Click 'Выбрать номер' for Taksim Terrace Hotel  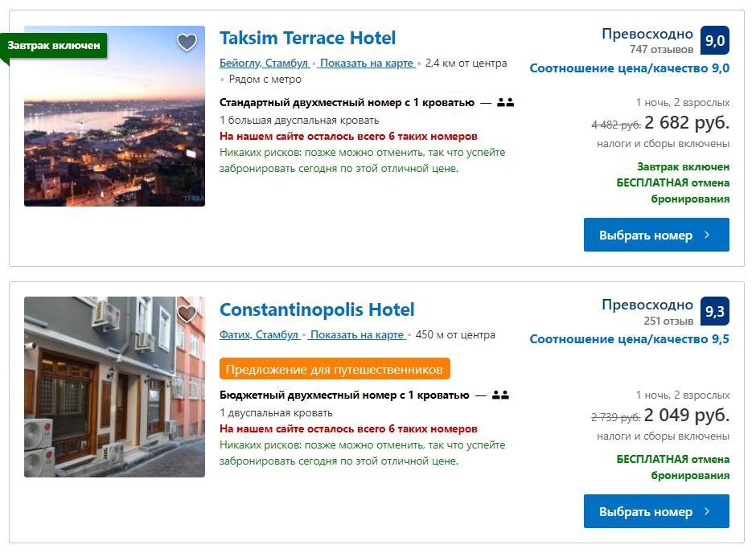pos(656,236)
